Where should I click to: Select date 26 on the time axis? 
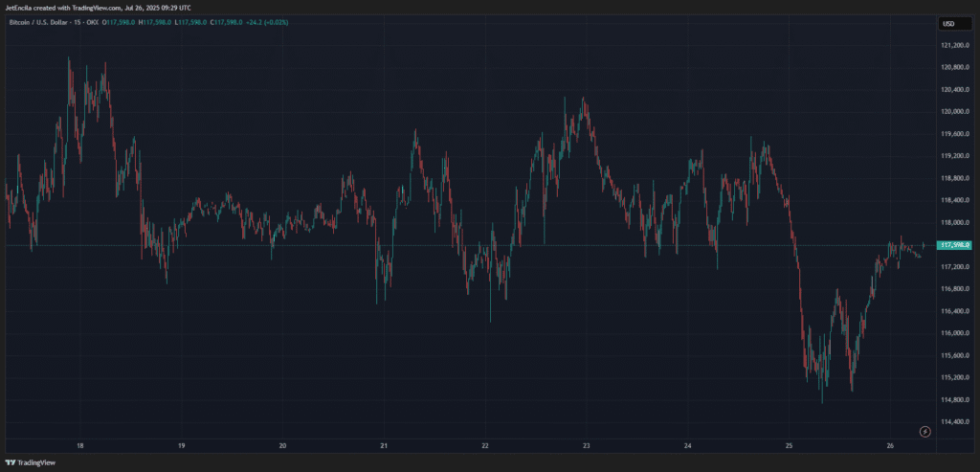[x=890, y=446]
